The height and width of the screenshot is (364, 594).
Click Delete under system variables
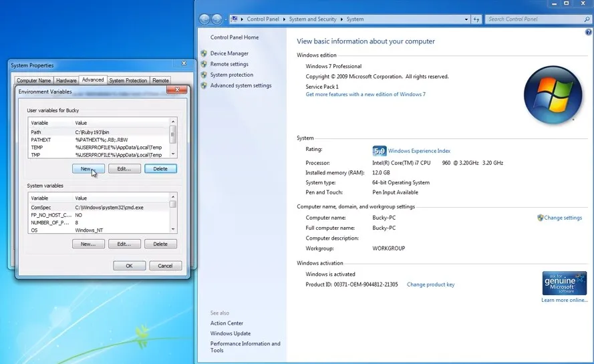[x=160, y=244]
